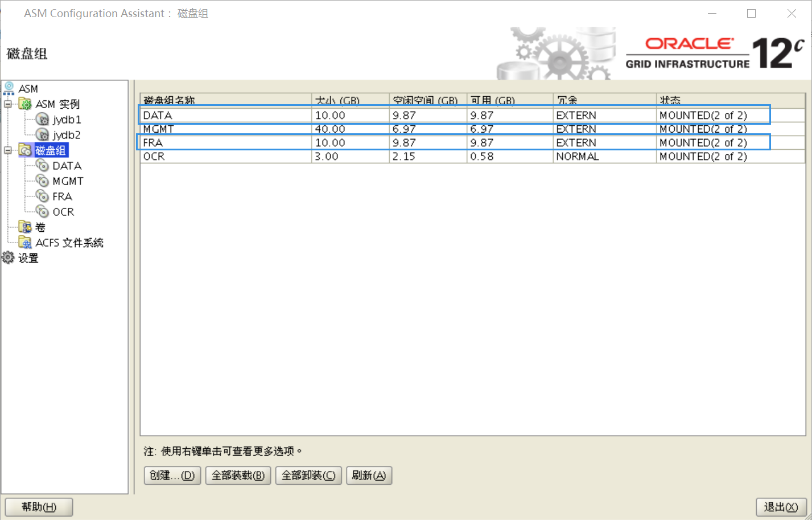Click MOUNTED(2 of 2) status in MGMT row

[731, 129]
